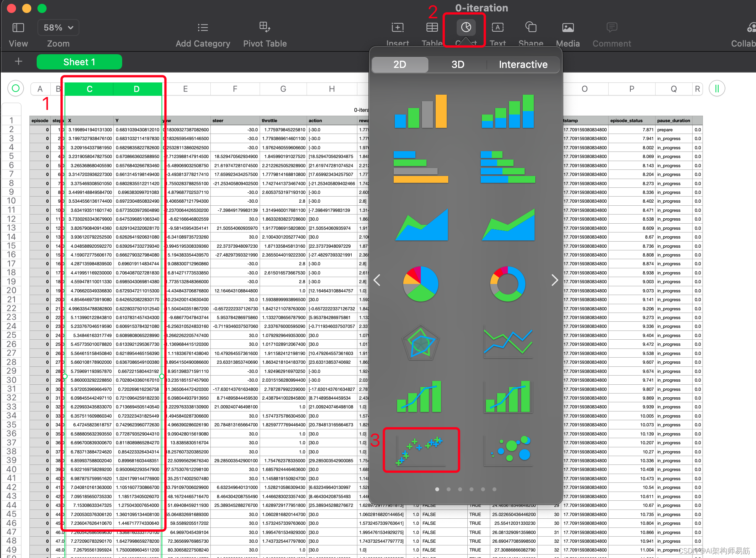Switch to the Interactive chart tab
Viewport: 756px width, 558px height.
(523, 65)
